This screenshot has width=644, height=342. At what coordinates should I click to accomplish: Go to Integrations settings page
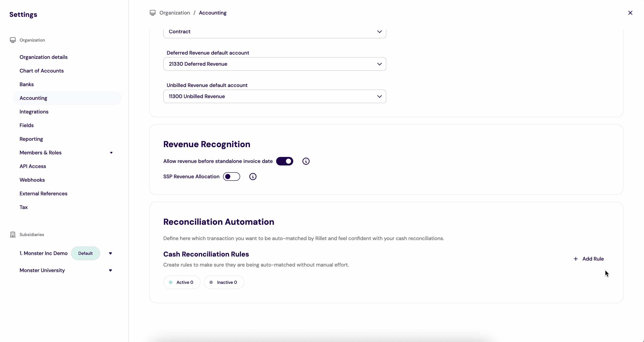pyautogui.click(x=34, y=112)
